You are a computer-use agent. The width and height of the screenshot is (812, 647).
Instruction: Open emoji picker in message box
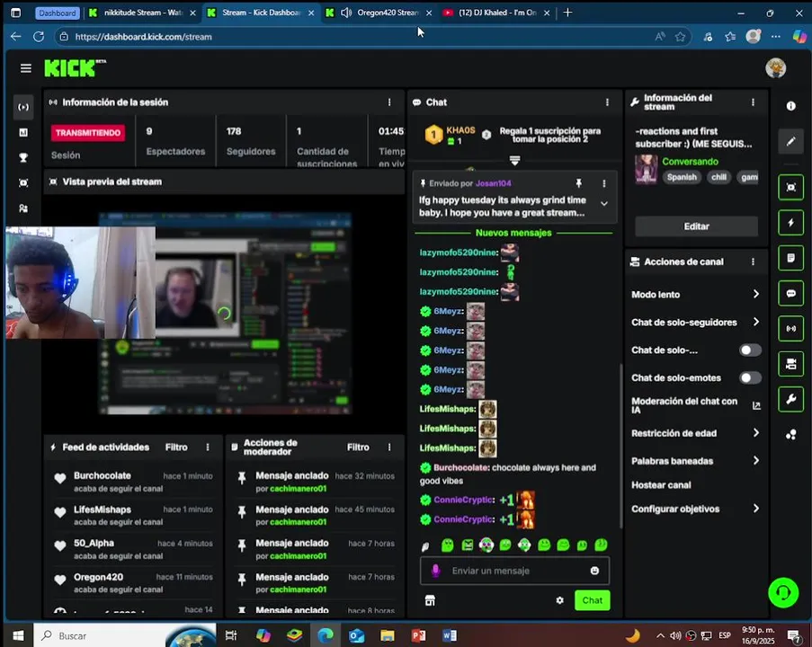(594, 571)
